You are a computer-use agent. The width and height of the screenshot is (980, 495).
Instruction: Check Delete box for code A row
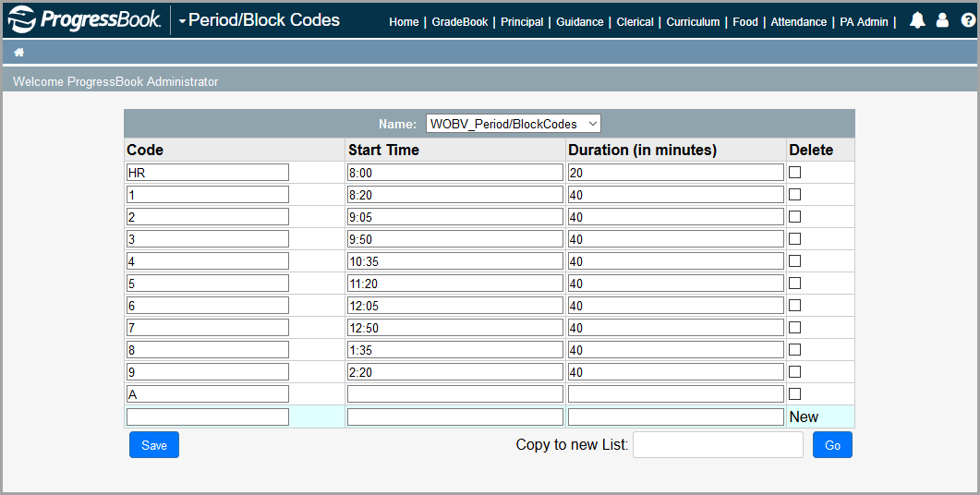coord(795,393)
